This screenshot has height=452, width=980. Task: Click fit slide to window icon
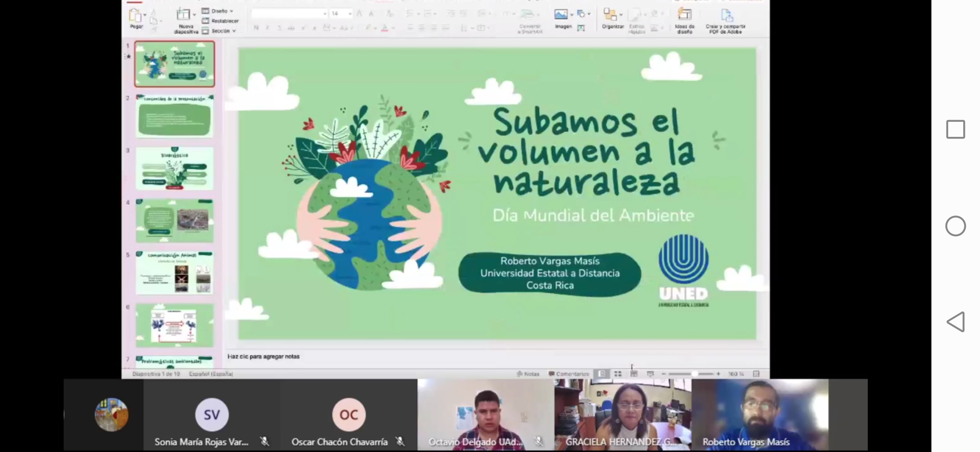tap(756, 374)
